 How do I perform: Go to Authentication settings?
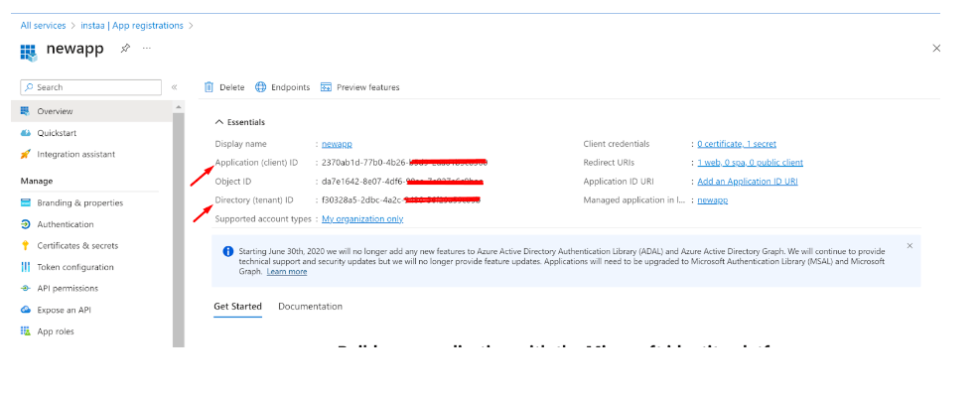tap(66, 224)
